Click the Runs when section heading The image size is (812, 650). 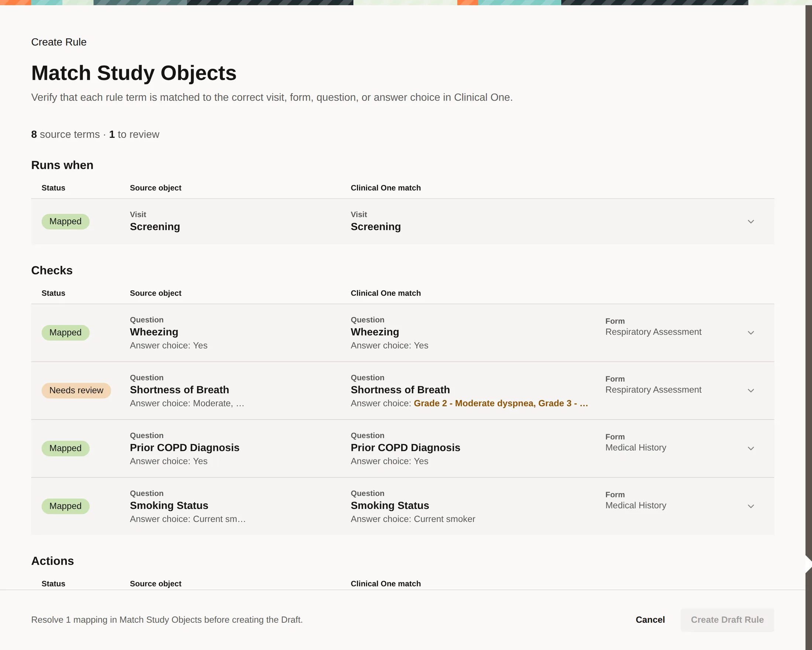click(x=62, y=165)
